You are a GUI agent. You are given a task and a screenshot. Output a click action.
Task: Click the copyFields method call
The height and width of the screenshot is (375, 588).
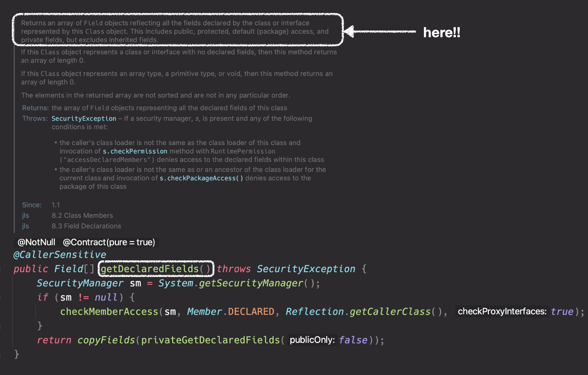pos(106,340)
